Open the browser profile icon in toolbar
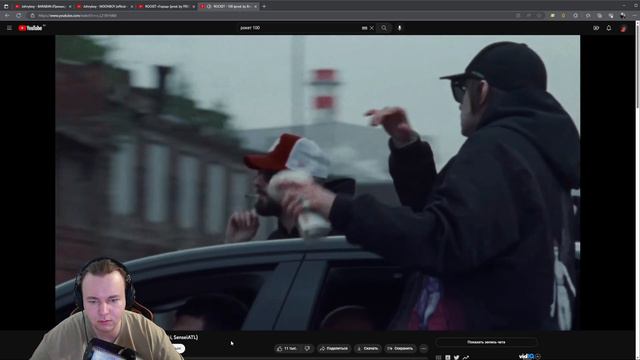The width and height of the screenshot is (640, 360). [623, 16]
